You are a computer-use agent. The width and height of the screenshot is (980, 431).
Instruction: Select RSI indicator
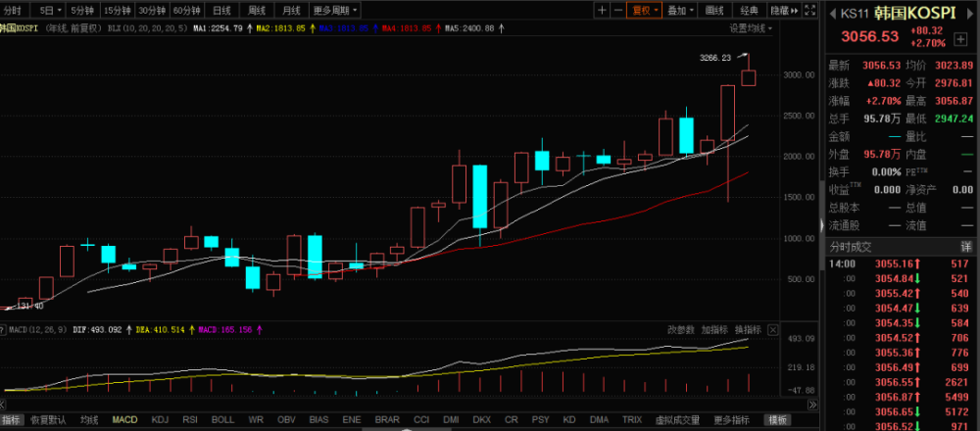[190, 420]
